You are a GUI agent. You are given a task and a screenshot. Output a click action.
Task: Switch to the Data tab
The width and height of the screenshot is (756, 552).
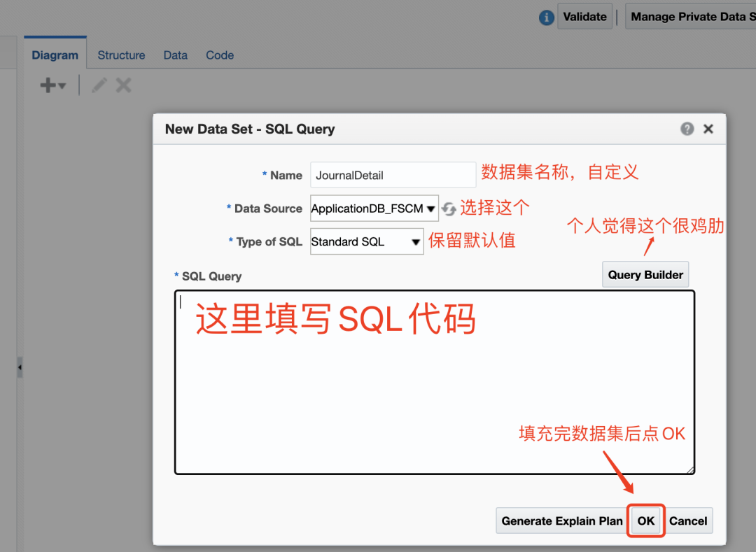point(176,55)
